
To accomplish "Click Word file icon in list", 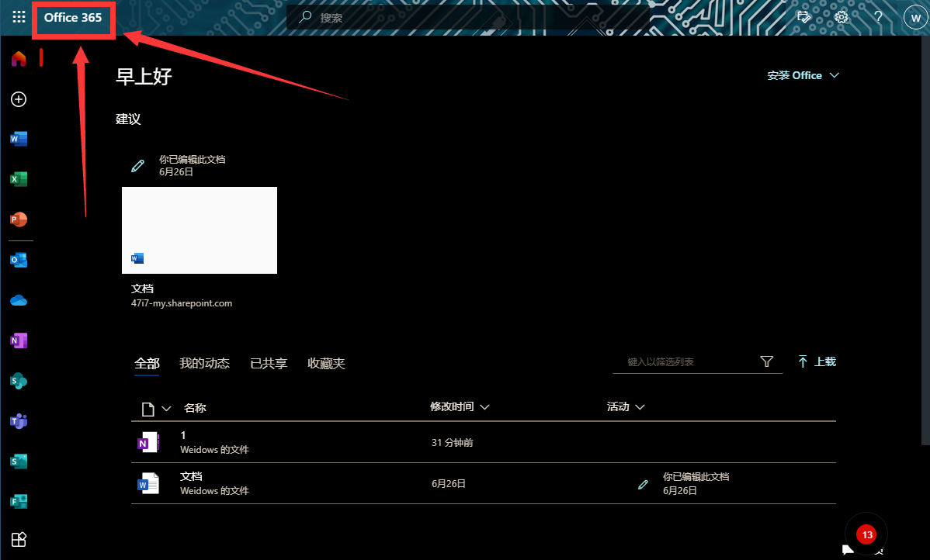I will [x=148, y=483].
